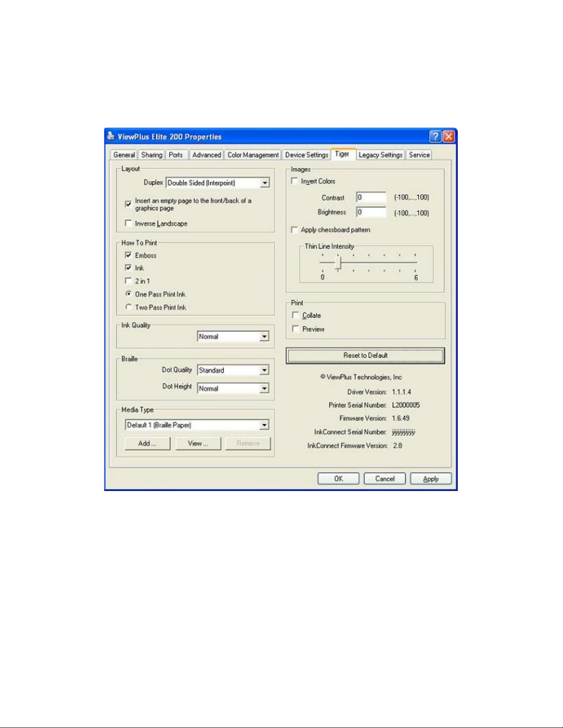The height and width of the screenshot is (728, 563).
Task: Click the Thin Line Intensity slider handle
Action: 338,263
